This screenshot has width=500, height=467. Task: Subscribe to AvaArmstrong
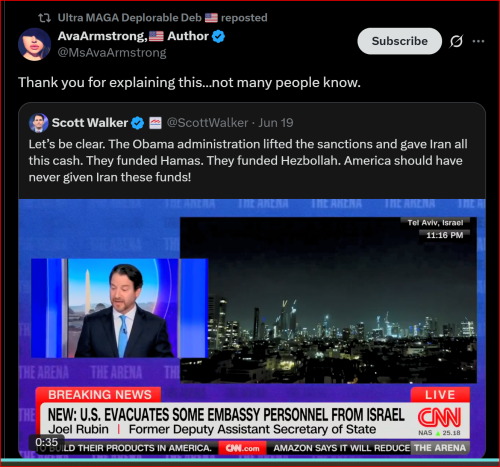pyautogui.click(x=400, y=41)
